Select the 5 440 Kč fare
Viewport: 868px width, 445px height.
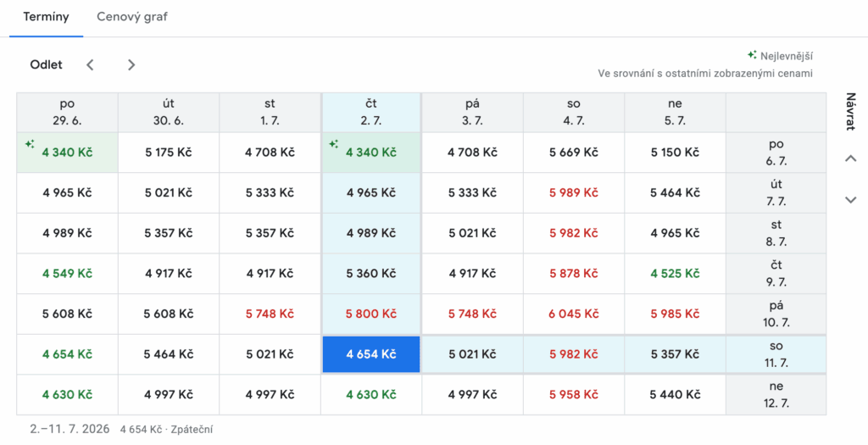click(675, 394)
